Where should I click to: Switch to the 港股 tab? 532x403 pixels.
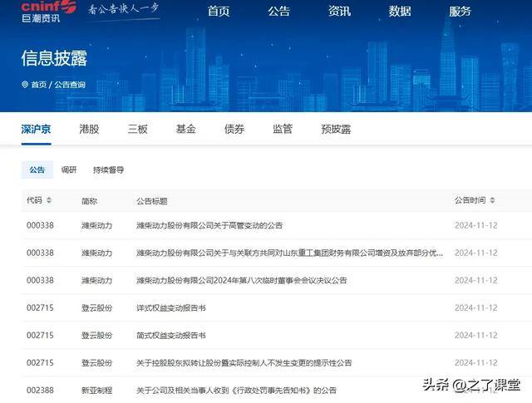89,130
